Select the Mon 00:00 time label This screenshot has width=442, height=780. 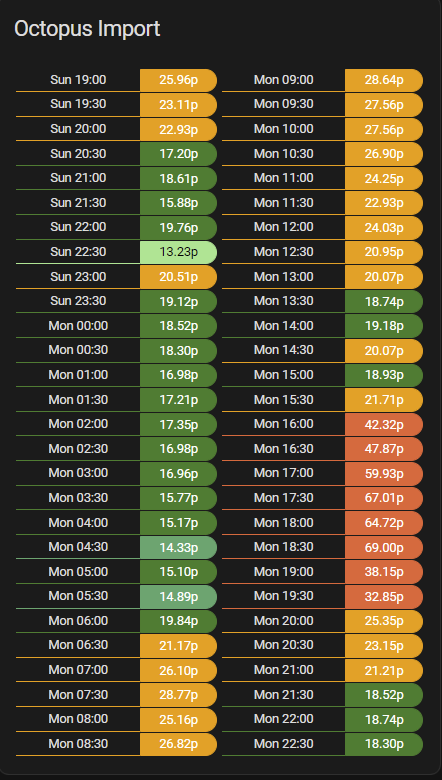[x=78, y=326]
